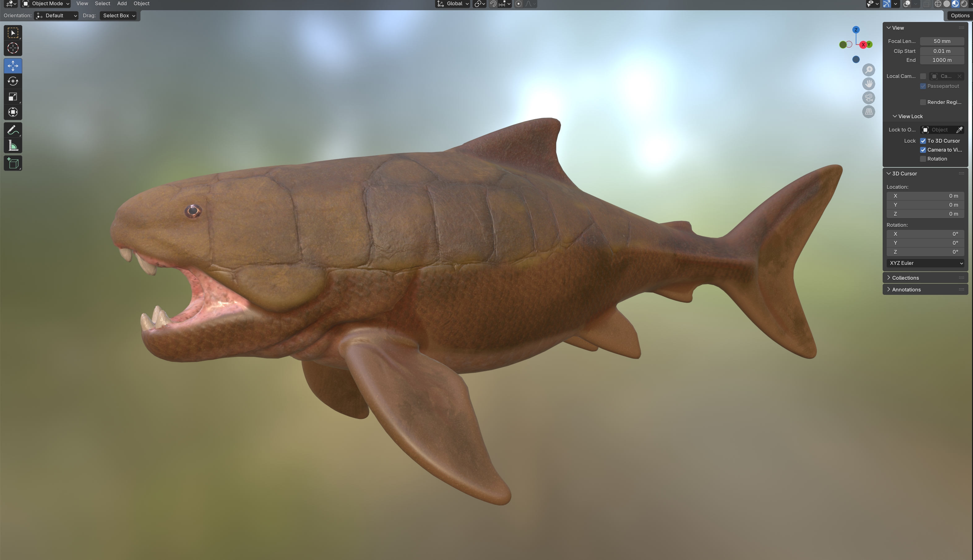Open the Select menu

tap(102, 4)
